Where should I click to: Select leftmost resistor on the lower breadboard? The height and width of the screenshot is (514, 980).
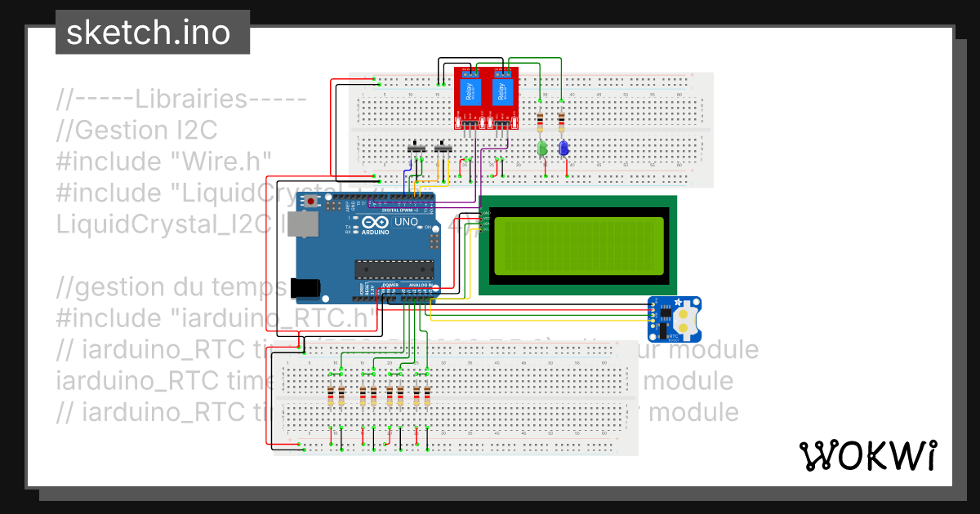[x=331, y=397]
